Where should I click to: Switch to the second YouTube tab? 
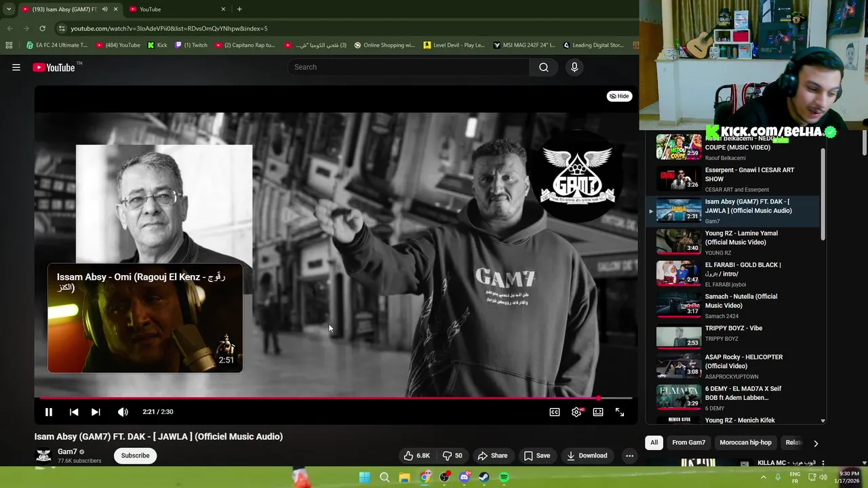click(x=177, y=9)
